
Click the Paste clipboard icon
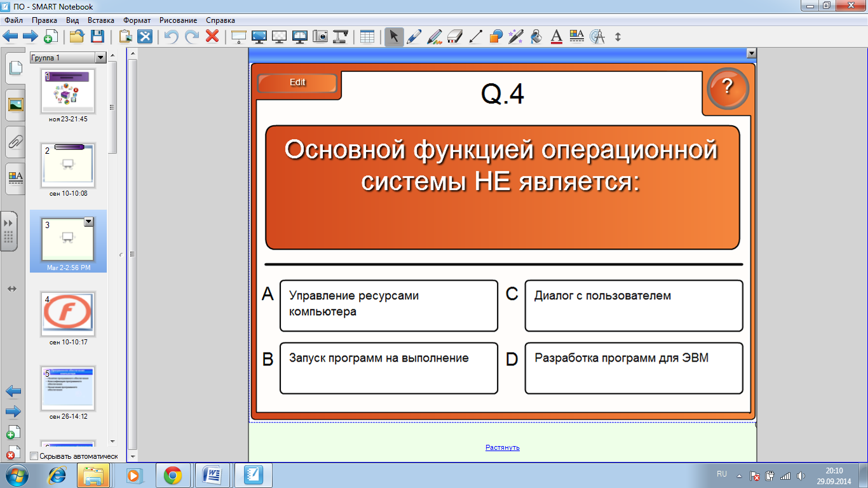click(125, 36)
